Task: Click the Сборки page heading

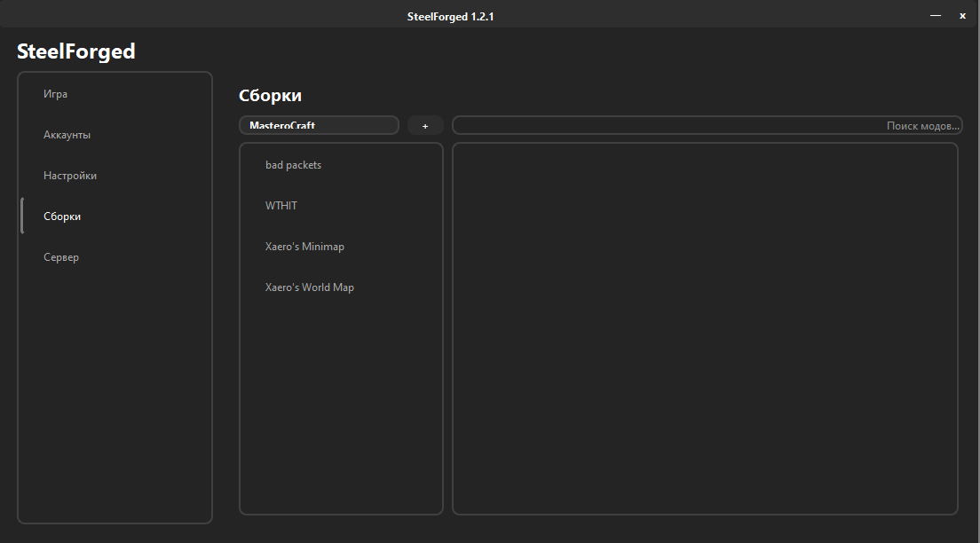Action: [270, 96]
